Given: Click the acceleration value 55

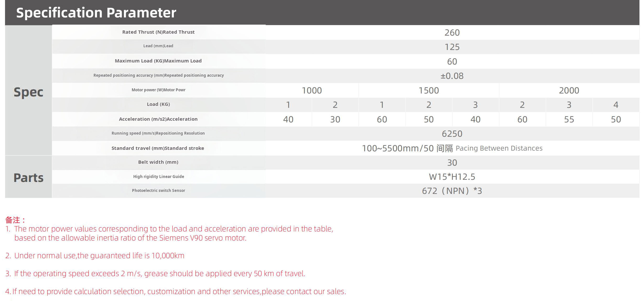Looking at the screenshot, I should (569, 119).
